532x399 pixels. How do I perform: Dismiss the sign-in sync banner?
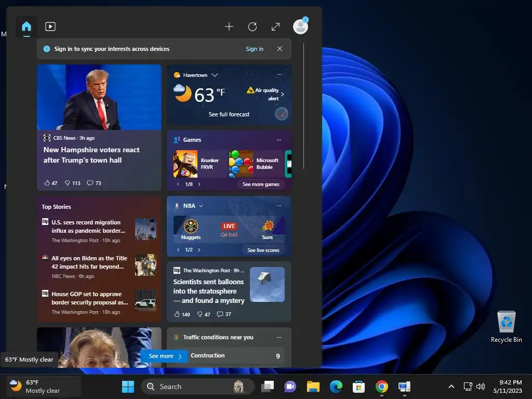[280, 49]
